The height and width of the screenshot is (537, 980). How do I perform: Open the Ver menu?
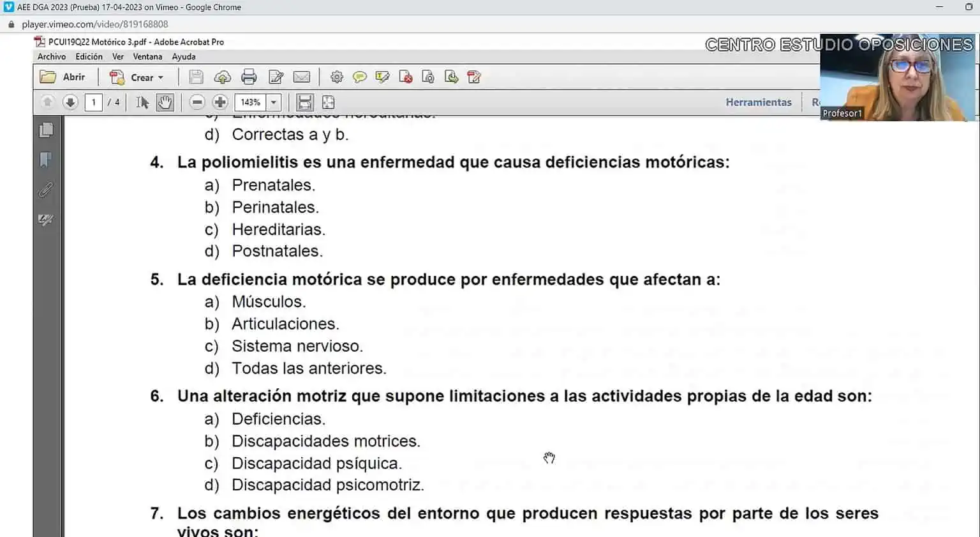tap(118, 57)
